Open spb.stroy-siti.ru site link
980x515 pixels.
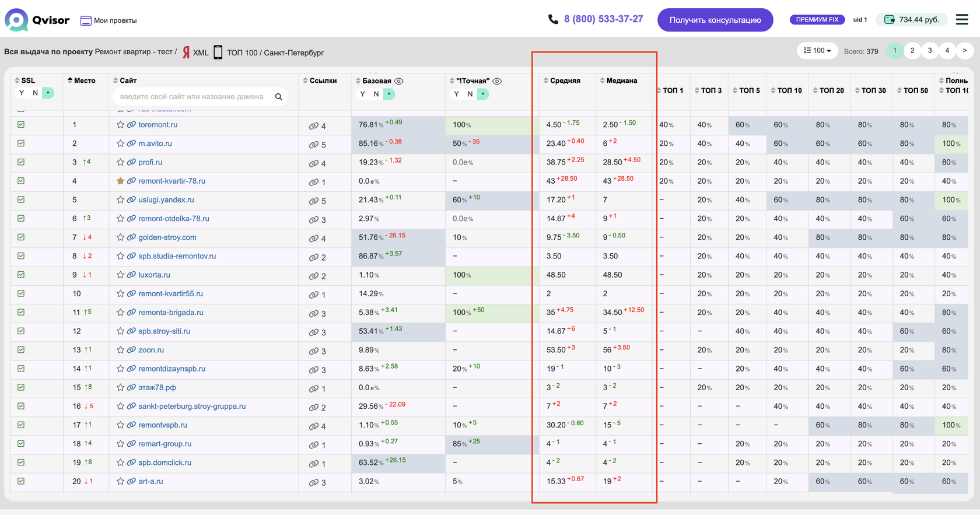click(x=164, y=331)
